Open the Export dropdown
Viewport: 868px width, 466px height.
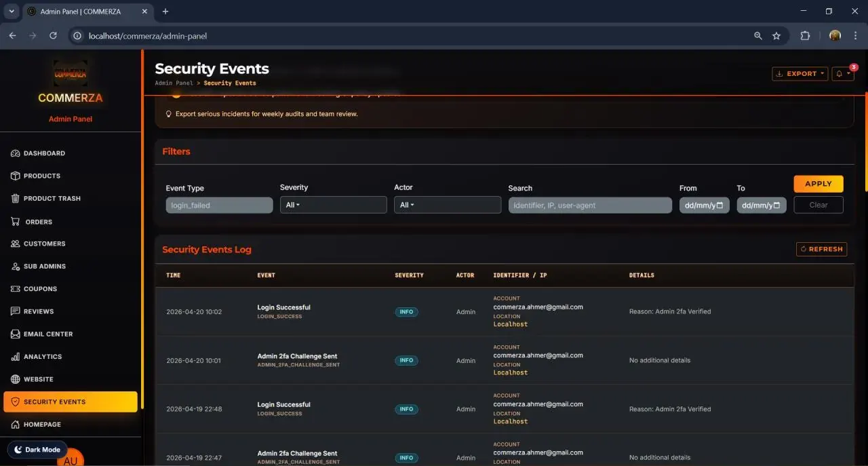[x=800, y=74]
